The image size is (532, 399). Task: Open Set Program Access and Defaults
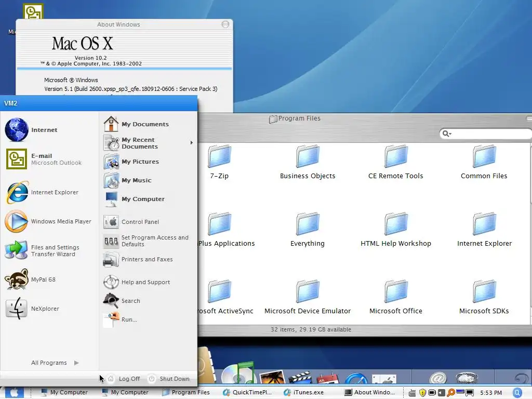tap(148, 241)
